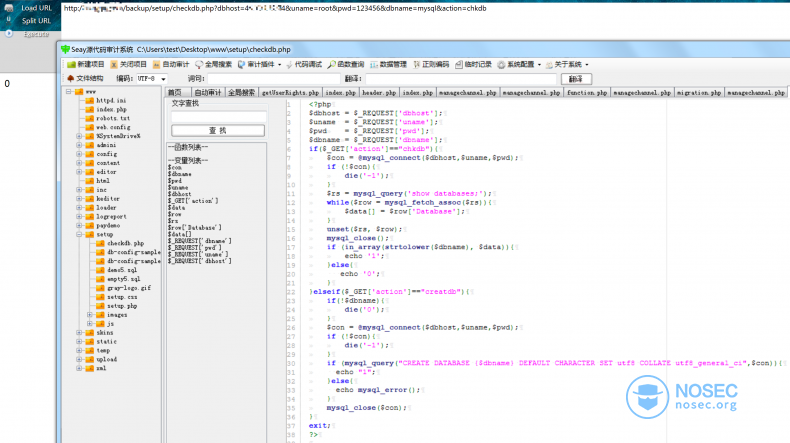Image resolution: width=790 pixels, height=443 pixels.
Task: Select the logreport folder in the tree
Action: point(111,217)
